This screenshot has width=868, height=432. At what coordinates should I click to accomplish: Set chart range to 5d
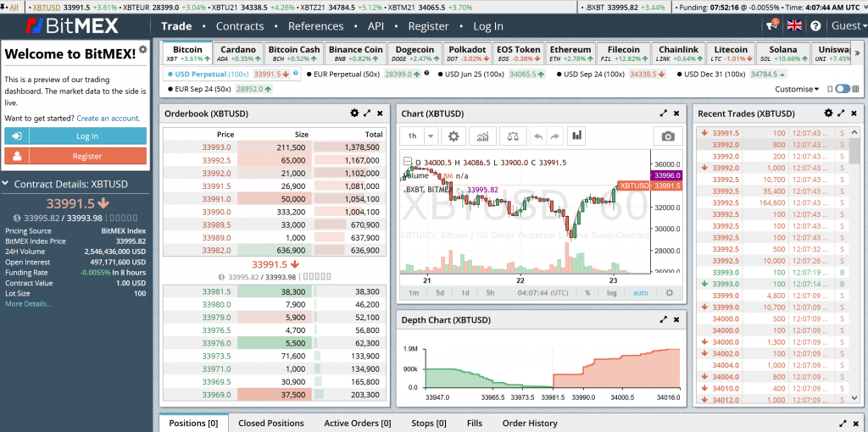pyautogui.click(x=440, y=292)
